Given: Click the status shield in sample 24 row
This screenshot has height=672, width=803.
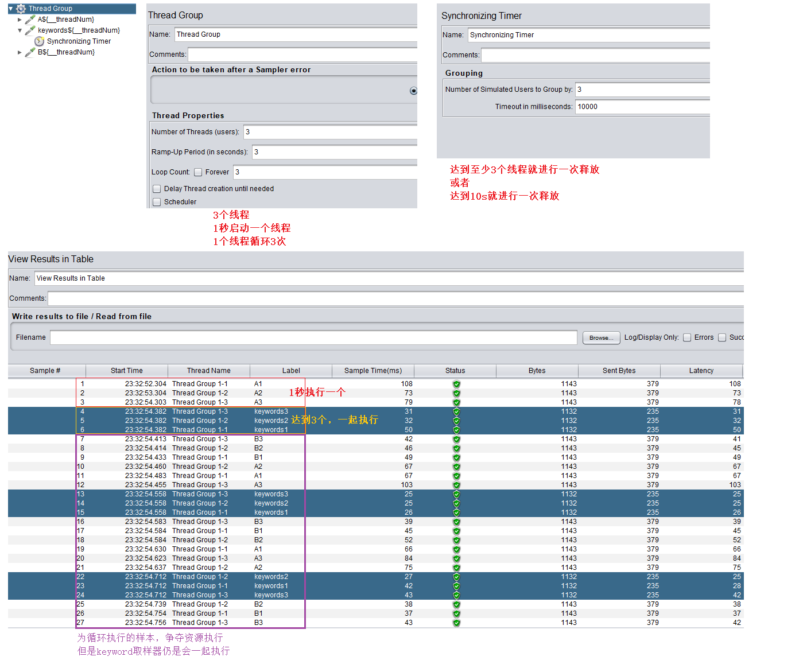Looking at the screenshot, I should [456, 596].
